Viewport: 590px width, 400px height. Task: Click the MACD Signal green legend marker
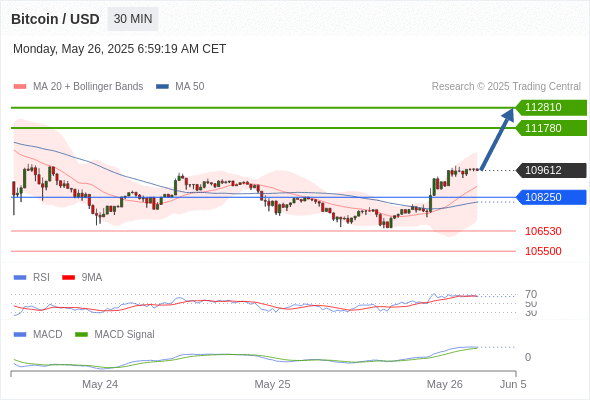[81, 335]
